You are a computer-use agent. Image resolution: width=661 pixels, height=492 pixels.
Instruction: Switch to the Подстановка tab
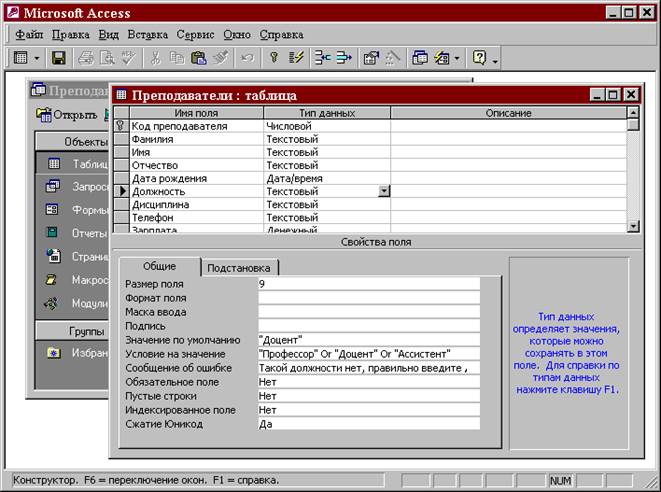pos(240,268)
